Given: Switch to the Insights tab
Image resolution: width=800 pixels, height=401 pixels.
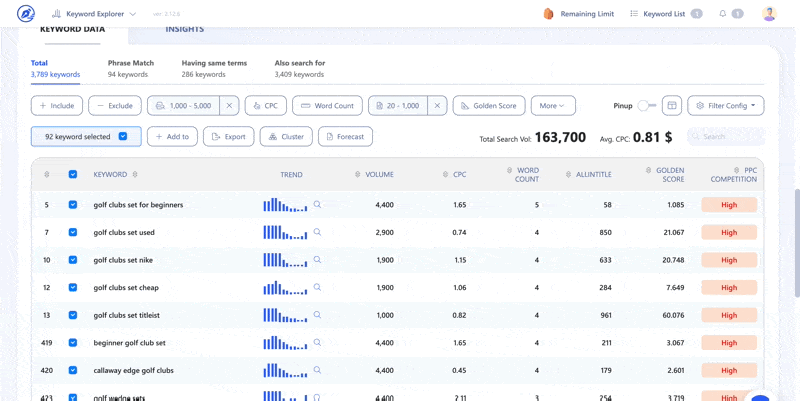Looking at the screenshot, I should tap(185, 29).
